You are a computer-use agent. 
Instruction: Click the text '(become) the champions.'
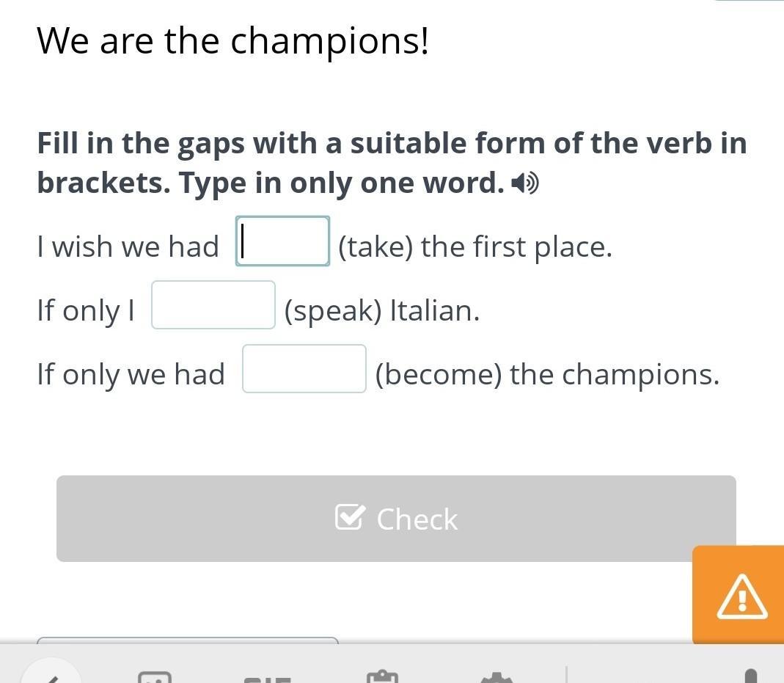click(x=547, y=375)
